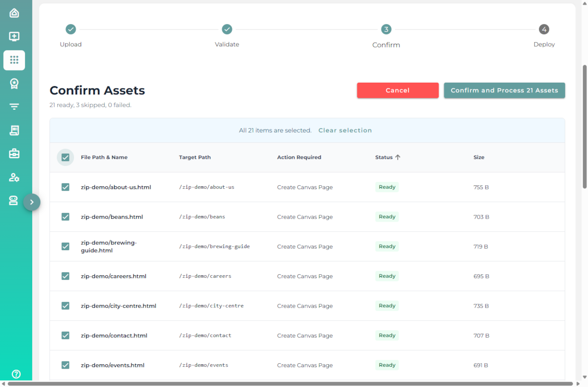Image resolution: width=588 pixels, height=387 pixels.
Task: Click the /zip-demo/contact target path
Action: pyautogui.click(x=205, y=336)
